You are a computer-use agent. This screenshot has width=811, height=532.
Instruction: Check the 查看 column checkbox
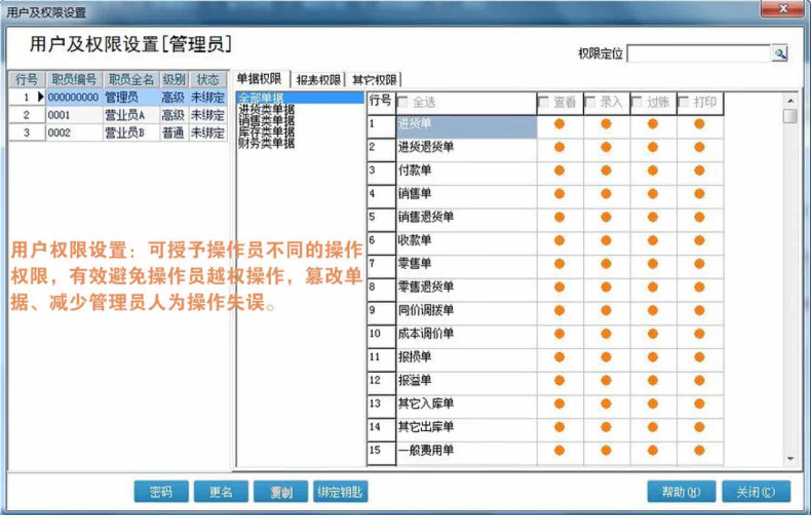543,102
